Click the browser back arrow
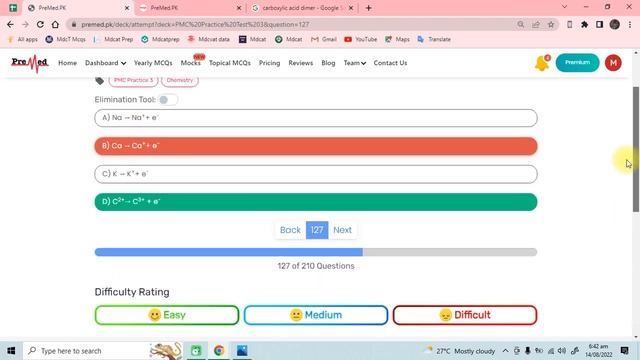 tap(10, 24)
